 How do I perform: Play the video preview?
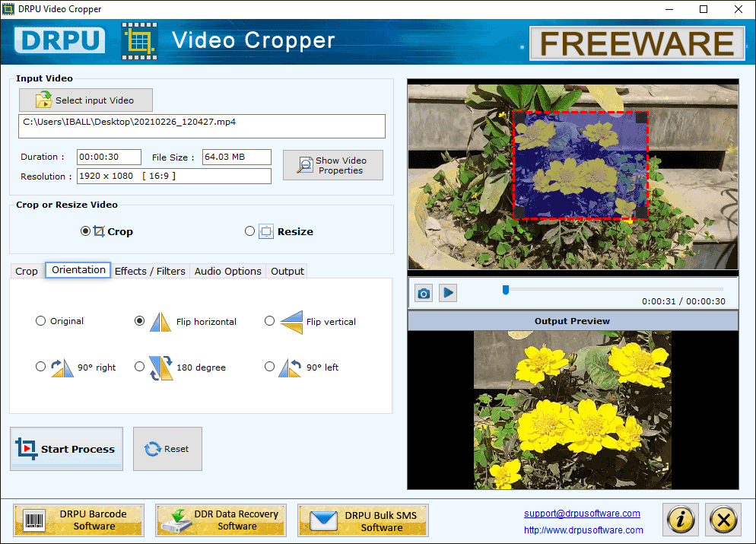point(448,293)
